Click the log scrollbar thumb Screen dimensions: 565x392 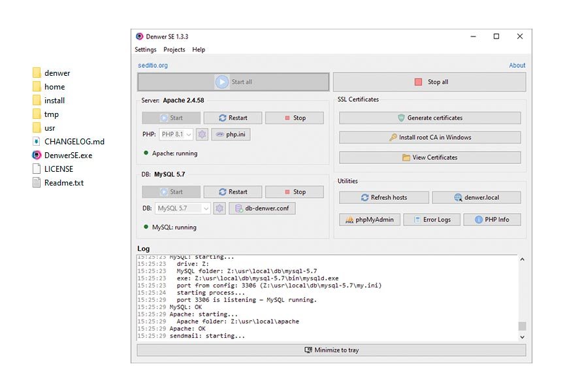click(x=522, y=326)
